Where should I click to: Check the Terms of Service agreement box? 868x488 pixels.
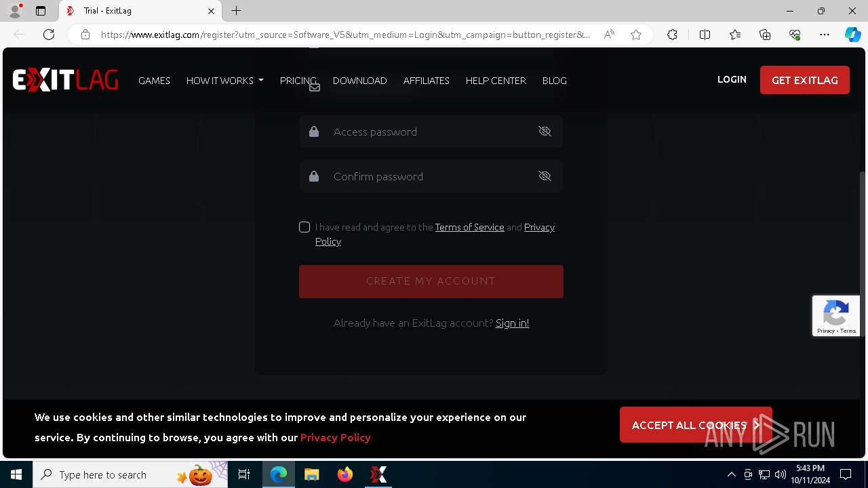point(304,227)
